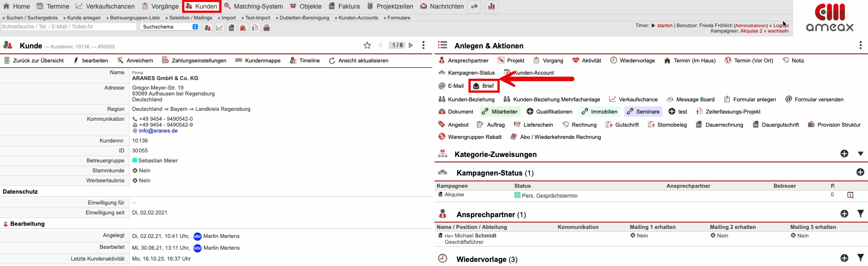Focus the Schnellsuche search field
The width and height of the screenshot is (868, 266).
click(68, 27)
